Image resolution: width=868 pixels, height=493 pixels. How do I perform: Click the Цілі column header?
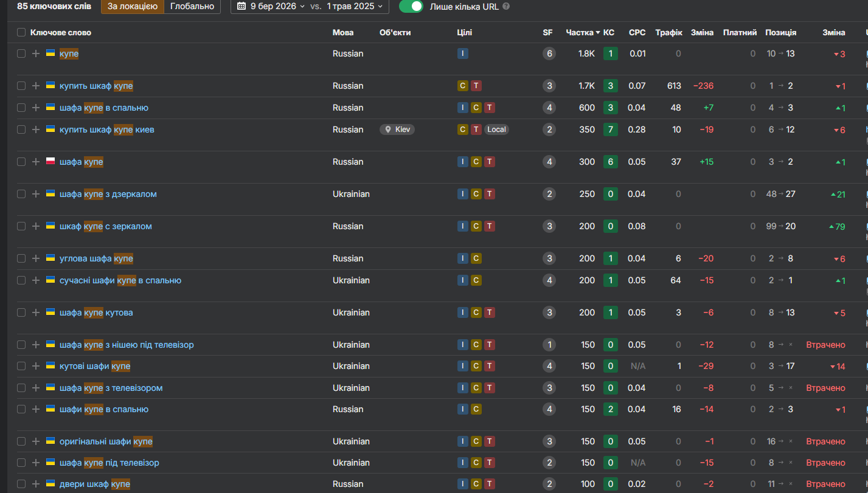(x=464, y=32)
